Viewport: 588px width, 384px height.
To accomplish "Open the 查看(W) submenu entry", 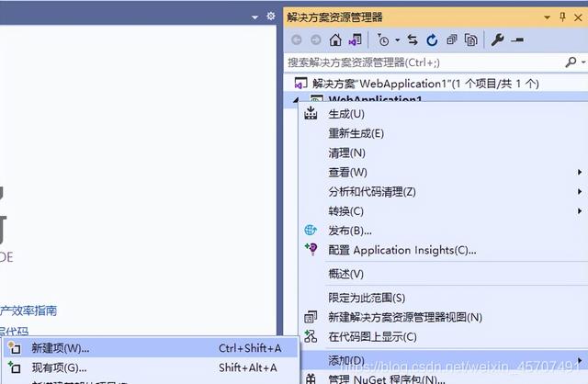I will click(443, 172).
